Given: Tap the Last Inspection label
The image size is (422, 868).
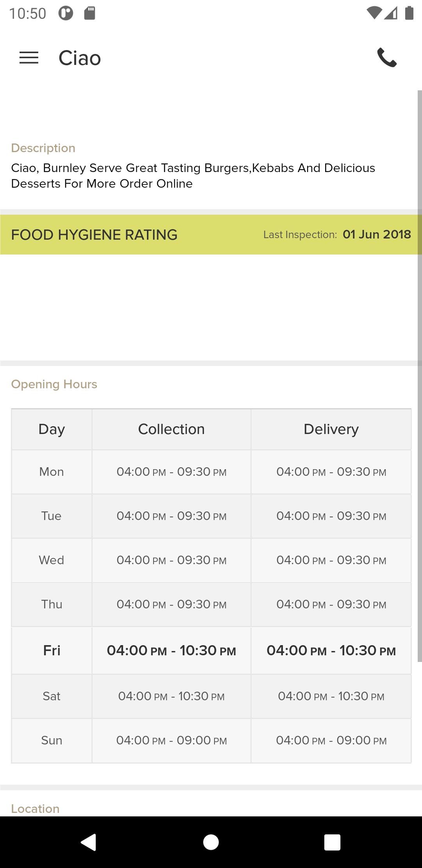Looking at the screenshot, I should (x=300, y=235).
